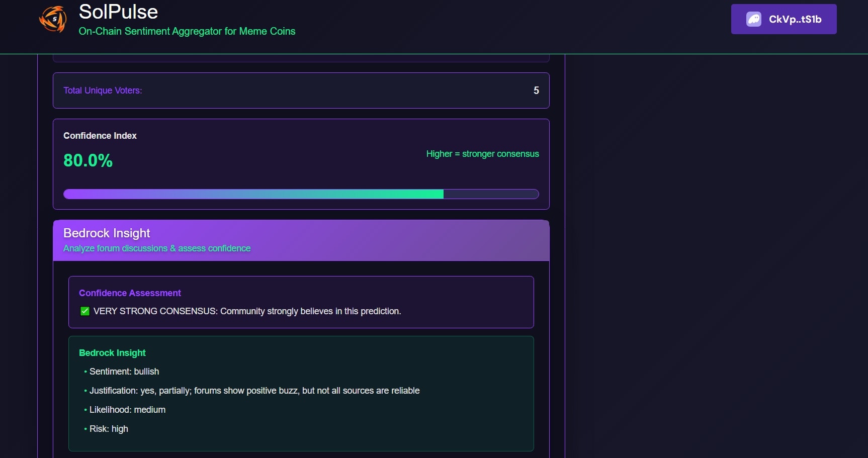Click the Likelihood: medium line
Viewport: 868px width, 458px height.
pos(127,410)
